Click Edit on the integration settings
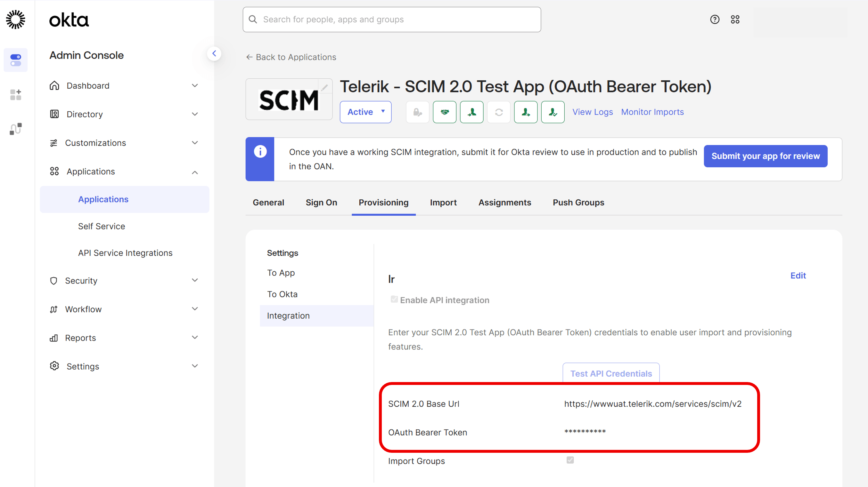The width and height of the screenshot is (868, 487). coord(798,275)
